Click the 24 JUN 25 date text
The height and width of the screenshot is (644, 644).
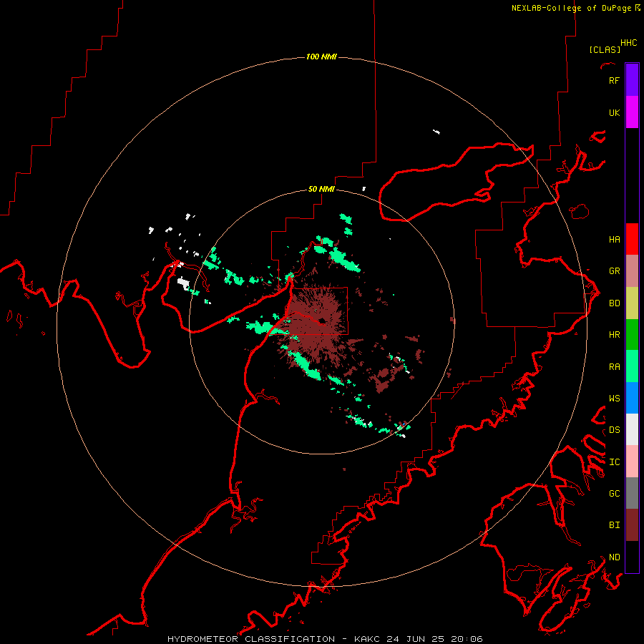(416, 639)
